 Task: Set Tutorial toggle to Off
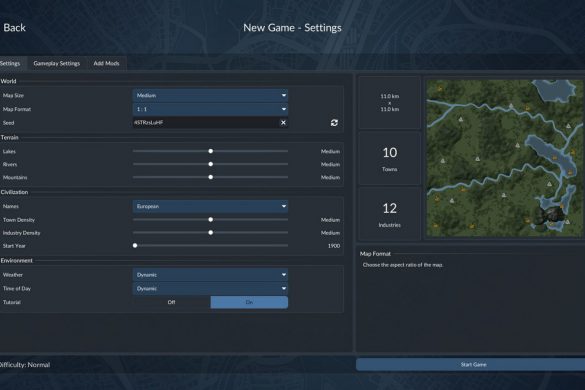[171, 302]
